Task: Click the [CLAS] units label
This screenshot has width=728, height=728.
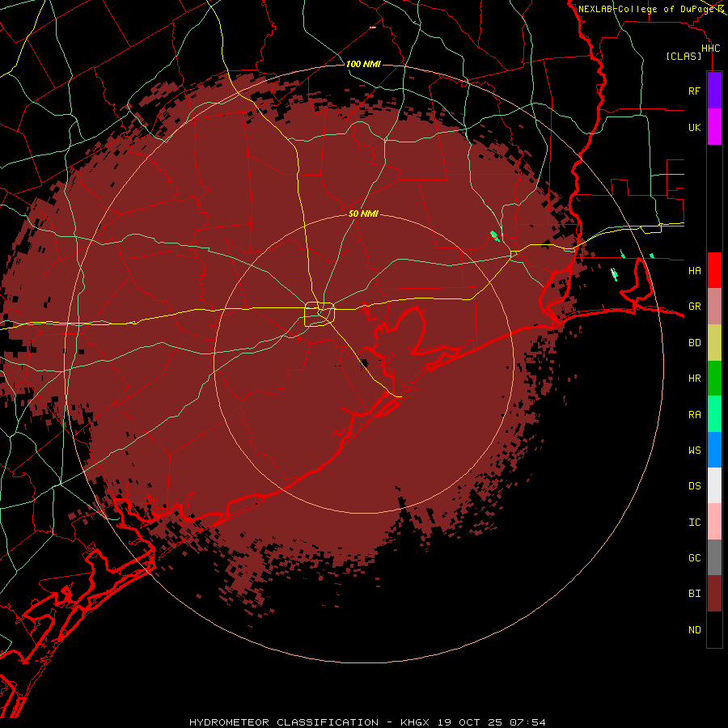Action: click(684, 56)
